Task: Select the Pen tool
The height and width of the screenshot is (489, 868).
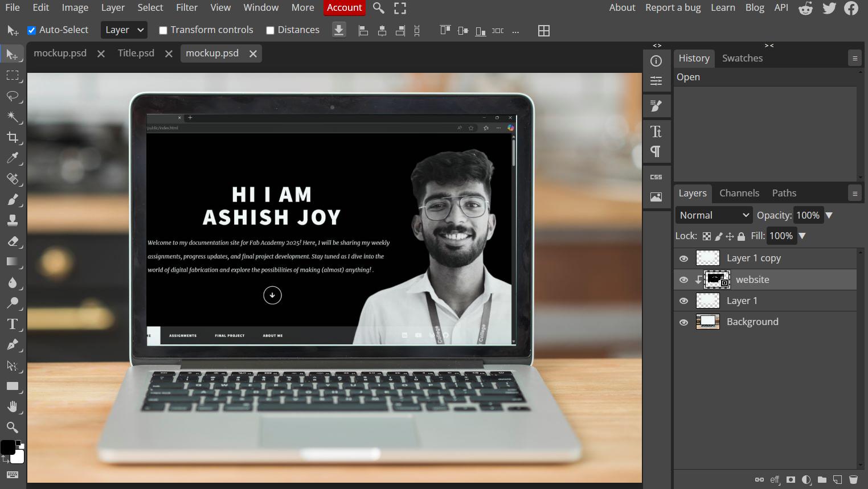Action: coord(12,344)
